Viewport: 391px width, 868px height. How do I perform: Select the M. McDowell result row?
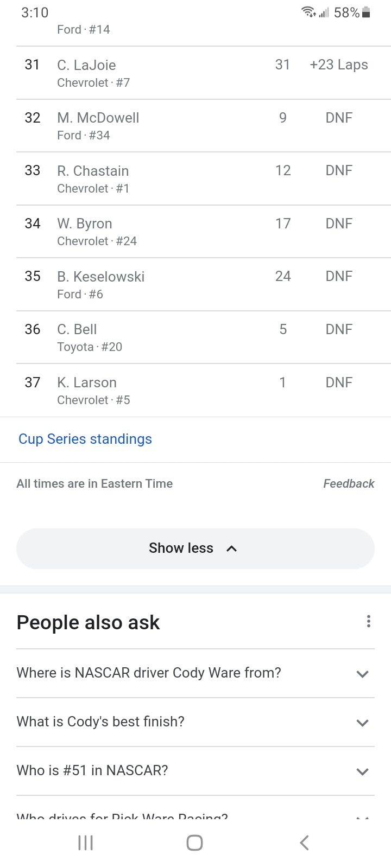click(195, 126)
